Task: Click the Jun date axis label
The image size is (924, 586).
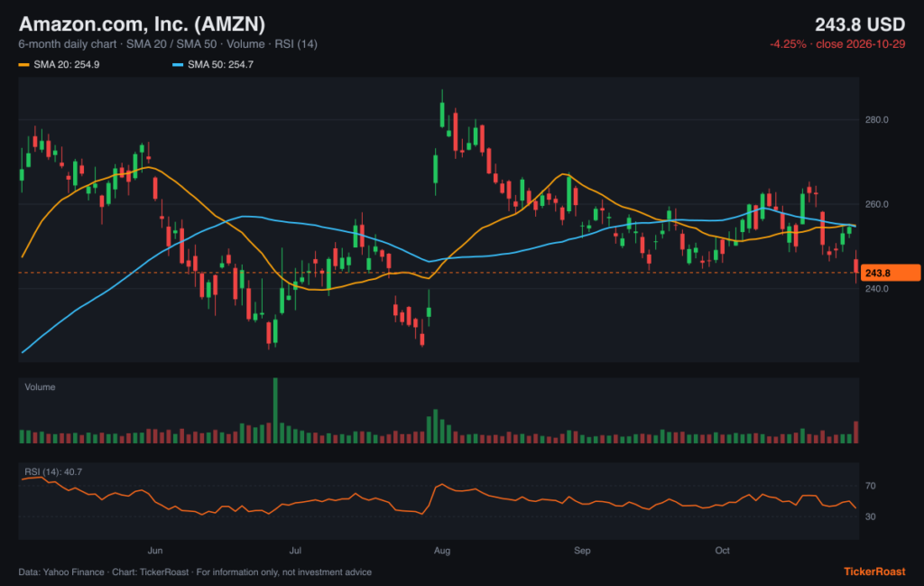Action: (x=155, y=551)
